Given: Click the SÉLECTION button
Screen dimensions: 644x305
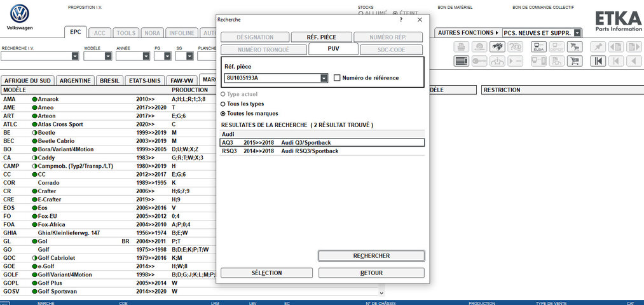Looking at the screenshot, I should click(x=266, y=273).
